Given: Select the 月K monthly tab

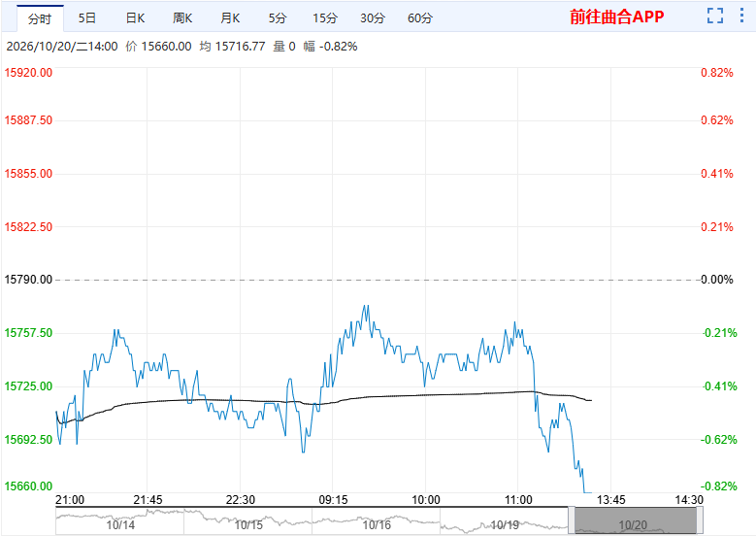Looking at the screenshot, I should tap(230, 18).
